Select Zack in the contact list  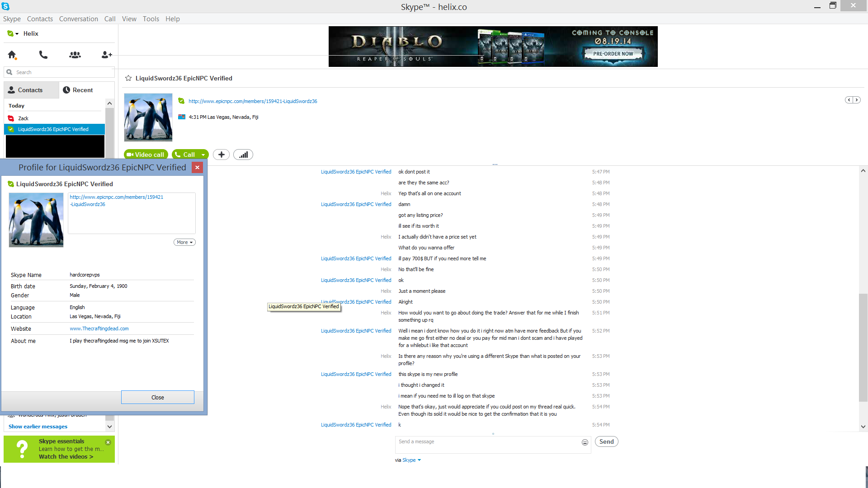54,118
